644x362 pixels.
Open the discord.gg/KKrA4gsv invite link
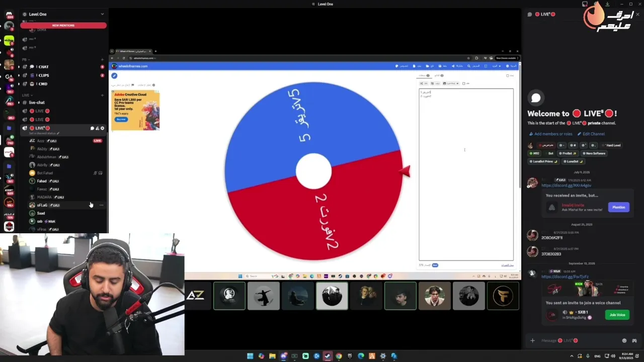point(566,186)
